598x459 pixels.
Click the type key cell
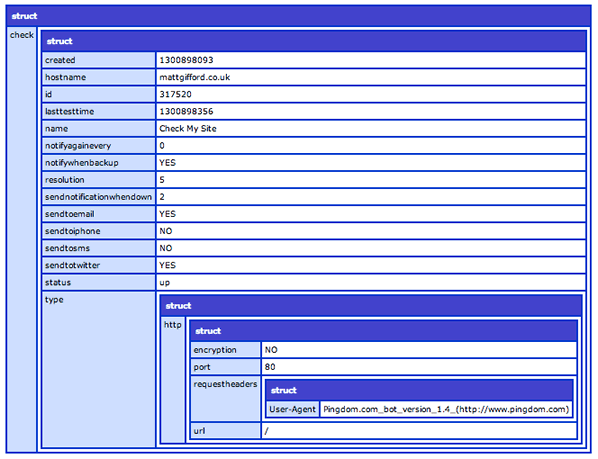(98, 369)
